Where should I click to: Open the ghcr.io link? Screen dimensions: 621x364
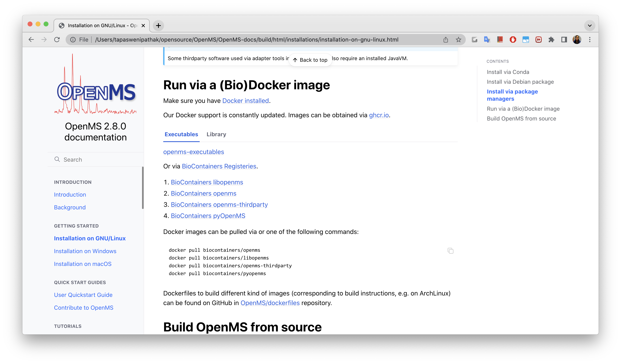pos(379,115)
